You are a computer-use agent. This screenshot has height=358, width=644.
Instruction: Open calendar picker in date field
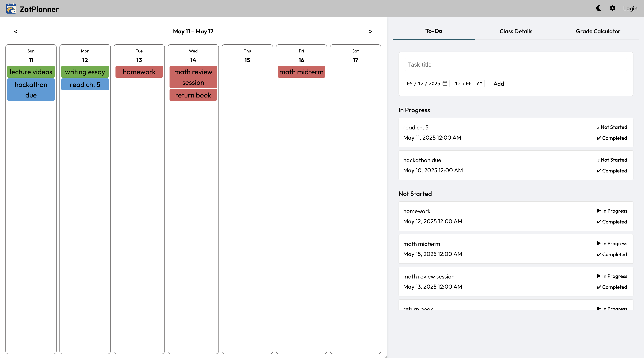click(445, 83)
